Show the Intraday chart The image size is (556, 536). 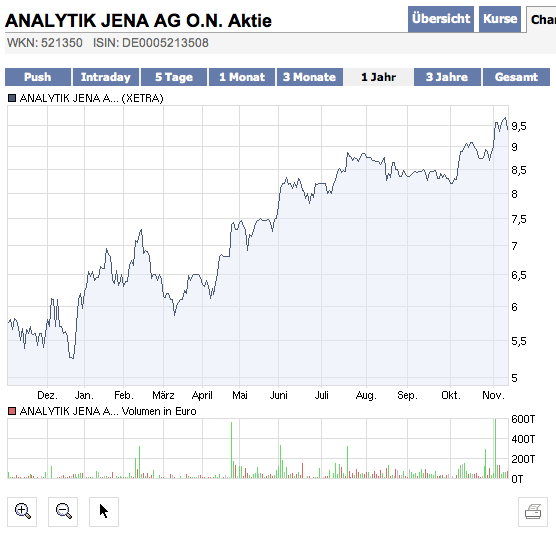pos(106,77)
